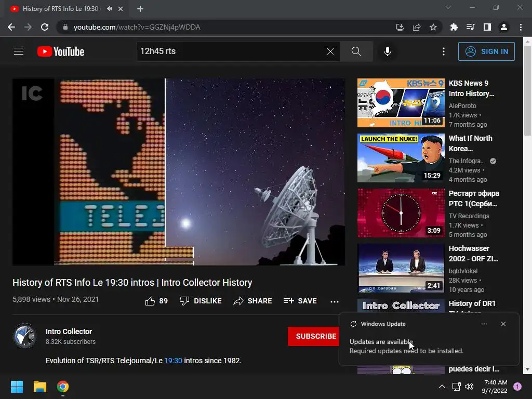The width and height of the screenshot is (532, 399).
Task: Bookmark this tab with the star icon
Action: pos(433,27)
